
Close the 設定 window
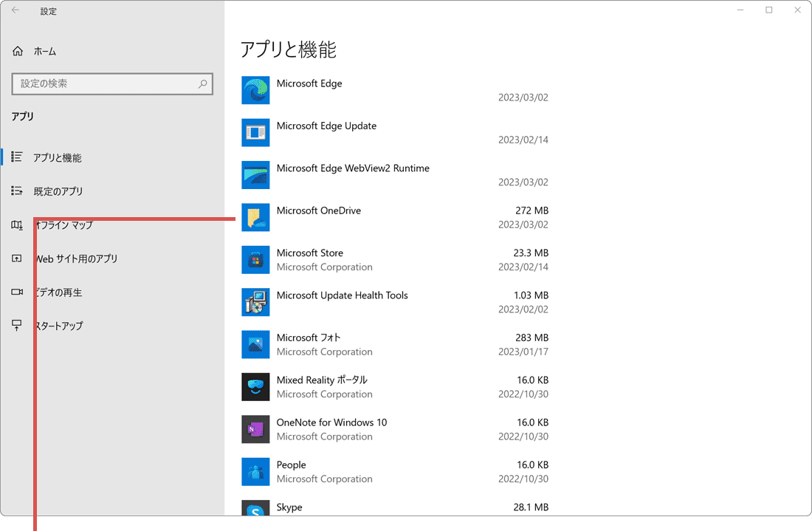[797, 10]
